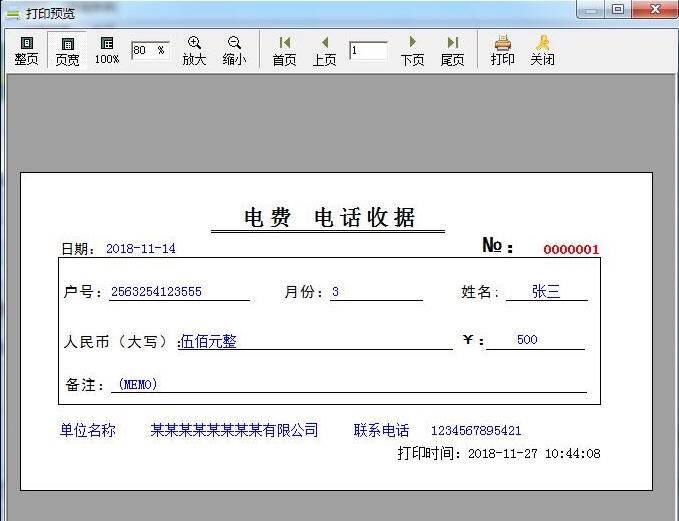Click the amount value 500
Screen dimensions: 679x521
point(527,340)
